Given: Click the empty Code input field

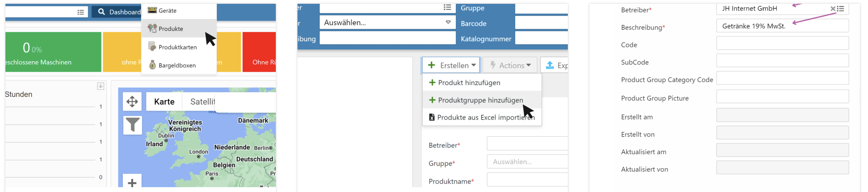Looking at the screenshot, I should 782,44.
